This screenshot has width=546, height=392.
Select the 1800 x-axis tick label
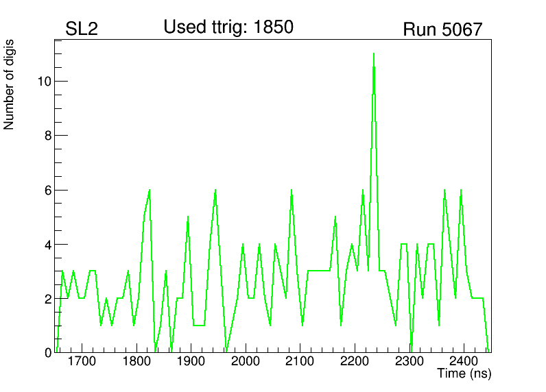pyautogui.click(x=136, y=361)
